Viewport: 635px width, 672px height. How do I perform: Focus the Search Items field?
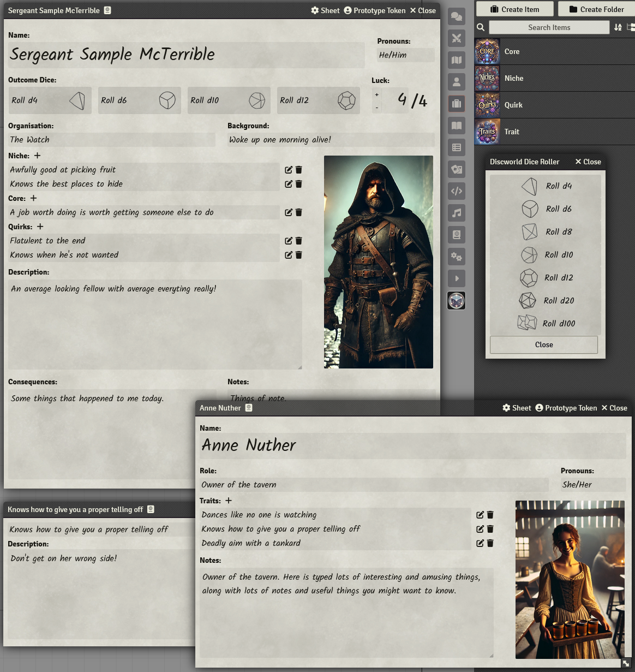point(549,27)
